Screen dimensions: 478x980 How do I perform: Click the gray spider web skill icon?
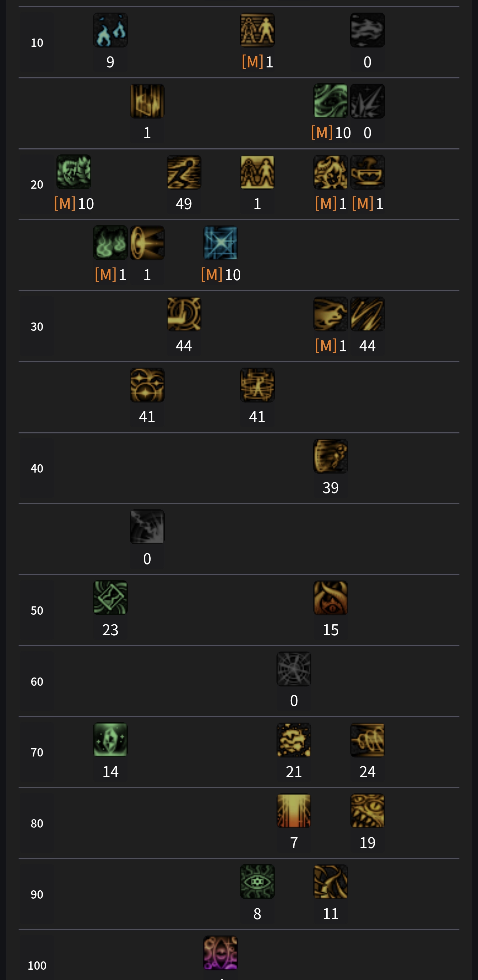pos(294,669)
